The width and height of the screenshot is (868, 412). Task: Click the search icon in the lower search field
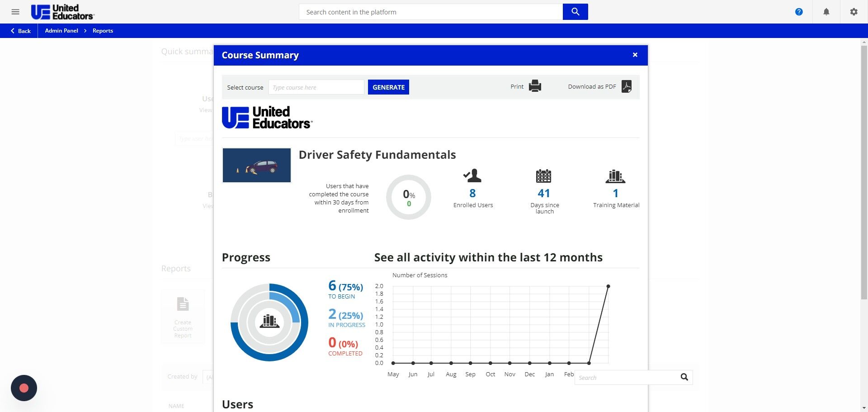click(684, 377)
